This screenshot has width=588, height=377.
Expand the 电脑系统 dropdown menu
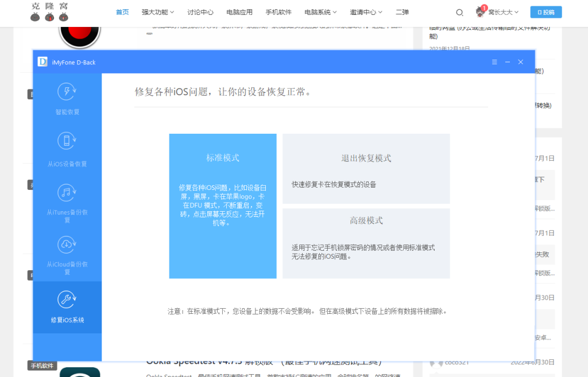(x=320, y=12)
